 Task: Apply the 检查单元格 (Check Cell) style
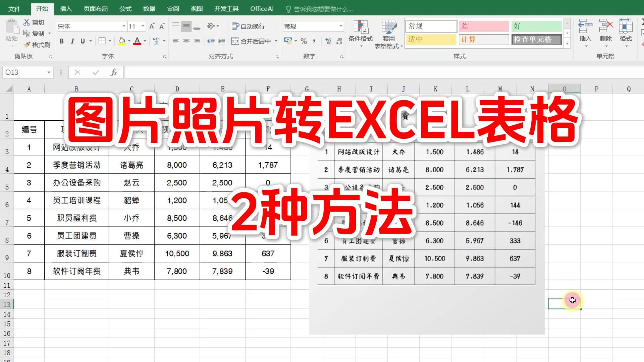click(536, 40)
